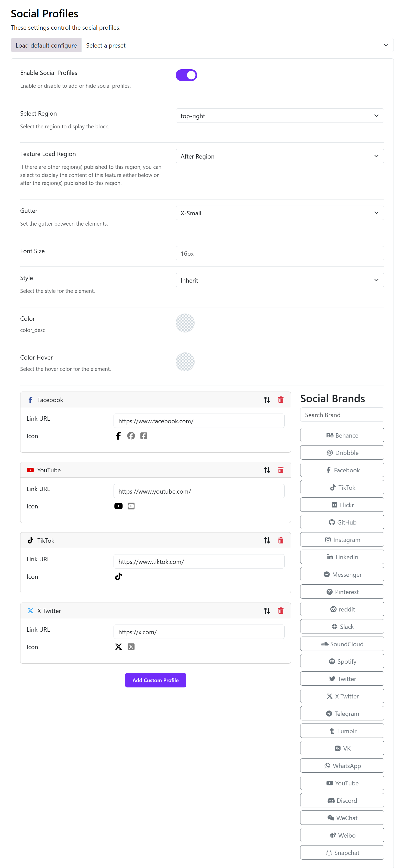403x868 pixels.
Task: Add the reddit brand
Action: 342,609
